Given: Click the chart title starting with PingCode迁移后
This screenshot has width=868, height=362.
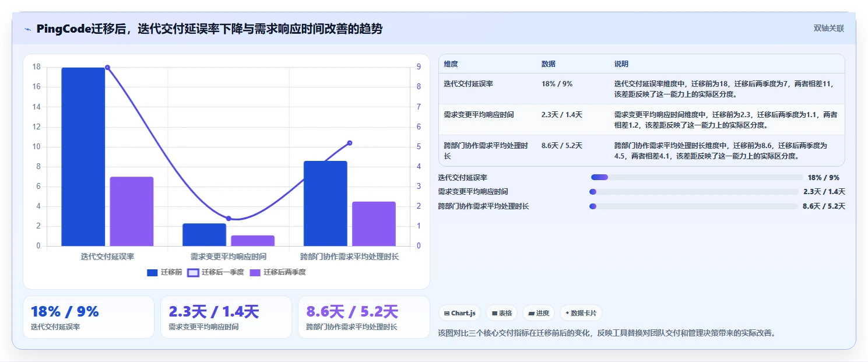Looking at the screenshot, I should click(x=209, y=29).
